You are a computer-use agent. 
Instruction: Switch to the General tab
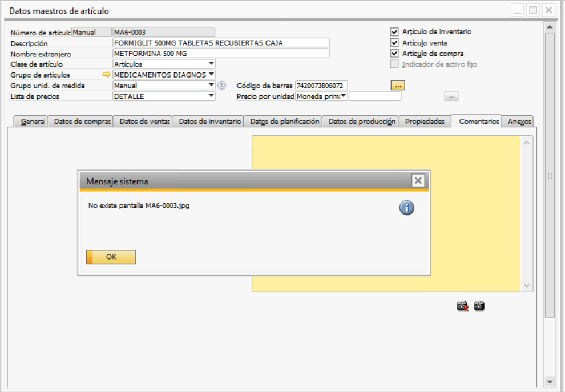pos(32,122)
